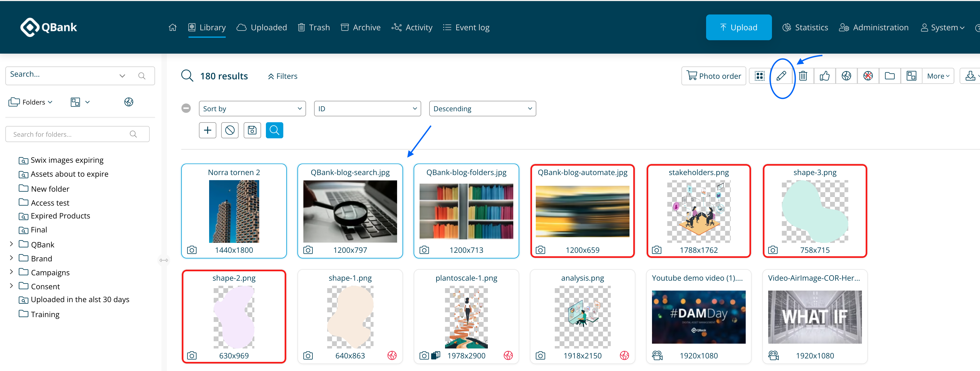The height and width of the screenshot is (371, 980).
Task: Expand the System user menu
Action: click(x=942, y=27)
